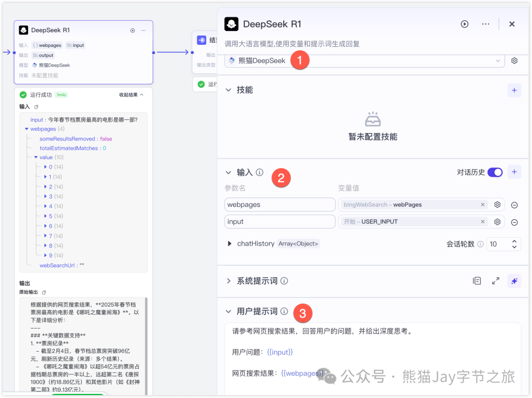The height and width of the screenshot is (398, 532).
Task: Add a new input parameter with plus
Action: coord(514,172)
